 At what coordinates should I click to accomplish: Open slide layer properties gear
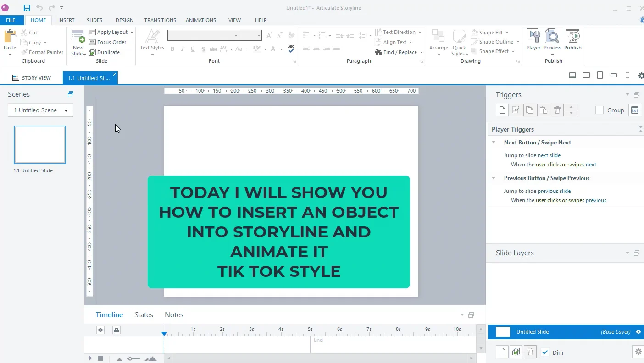pyautogui.click(x=638, y=352)
